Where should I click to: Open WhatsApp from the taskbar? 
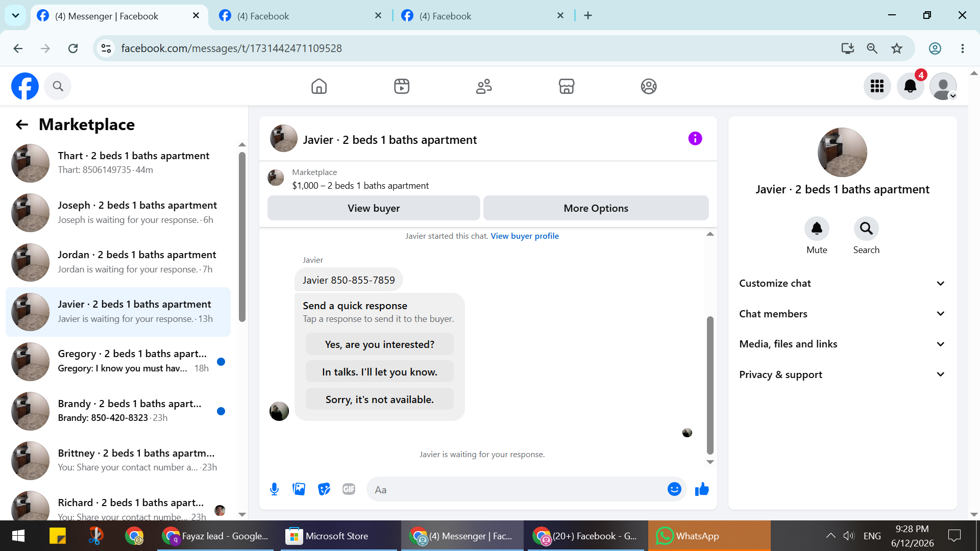click(709, 536)
